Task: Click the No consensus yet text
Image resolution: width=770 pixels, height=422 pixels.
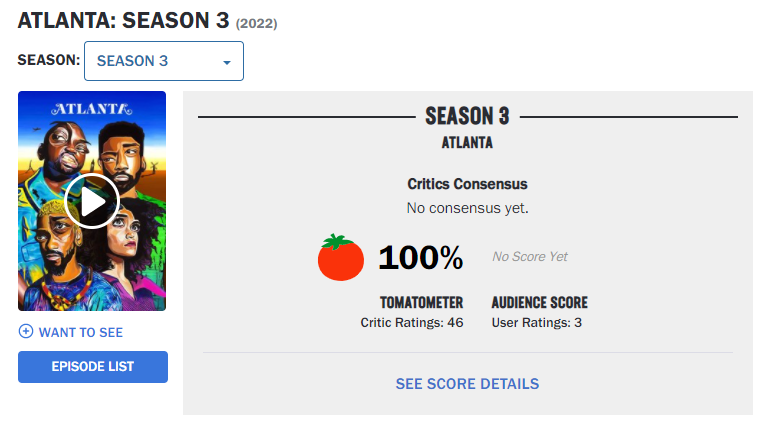Action: pyautogui.click(x=467, y=208)
